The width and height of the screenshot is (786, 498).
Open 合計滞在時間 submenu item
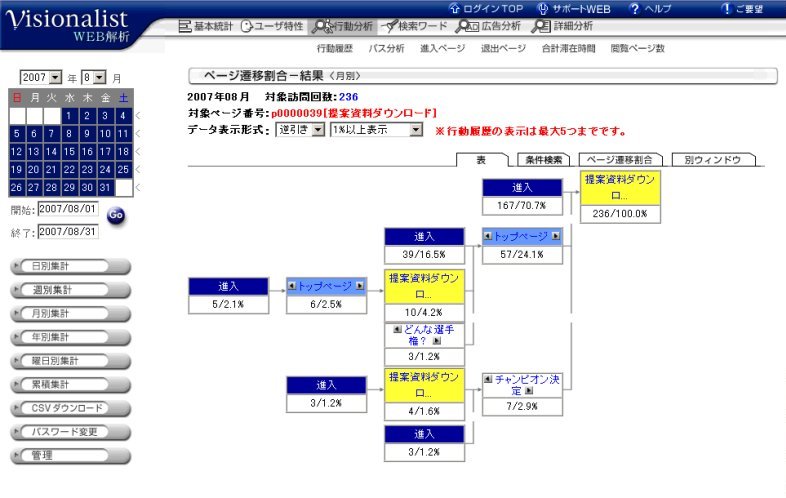pos(568,48)
